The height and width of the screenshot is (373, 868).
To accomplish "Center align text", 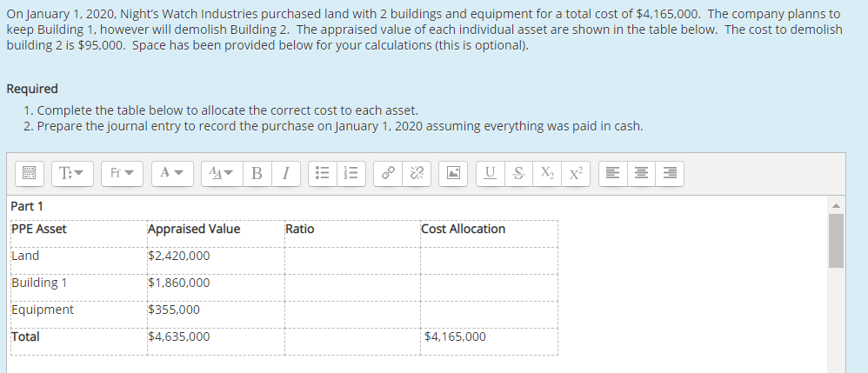I will 641,173.
